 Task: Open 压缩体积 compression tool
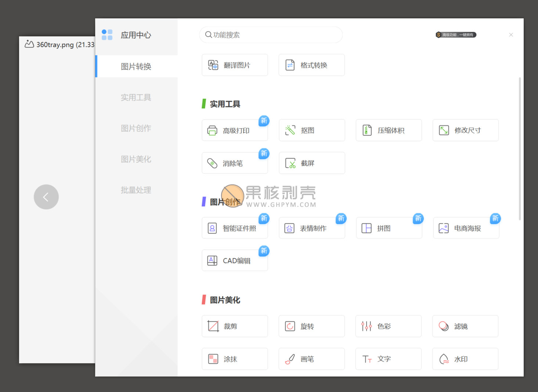point(389,130)
